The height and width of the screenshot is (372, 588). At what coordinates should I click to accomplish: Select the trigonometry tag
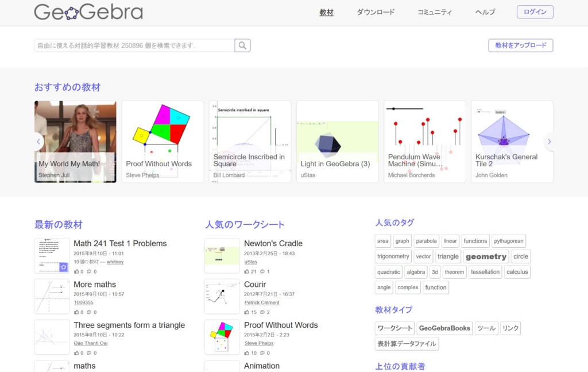393,256
